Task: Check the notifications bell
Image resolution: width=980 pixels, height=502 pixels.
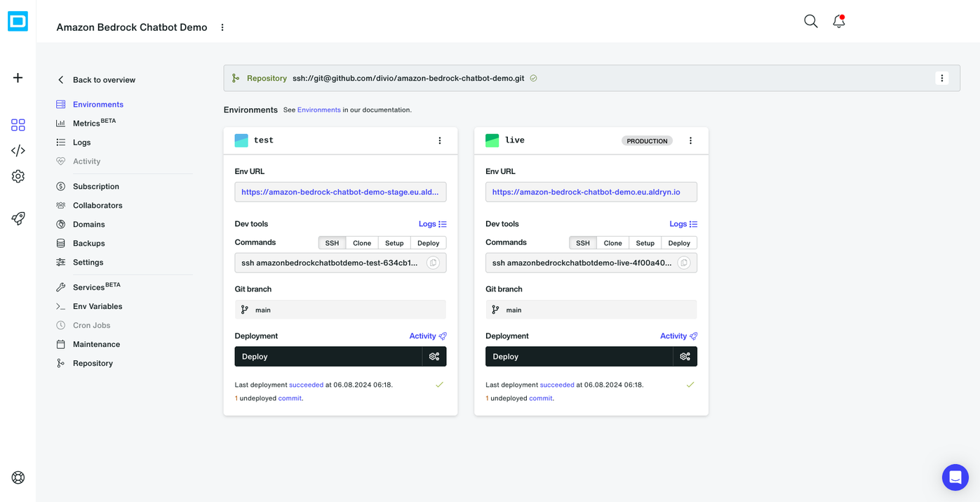Action: click(838, 22)
